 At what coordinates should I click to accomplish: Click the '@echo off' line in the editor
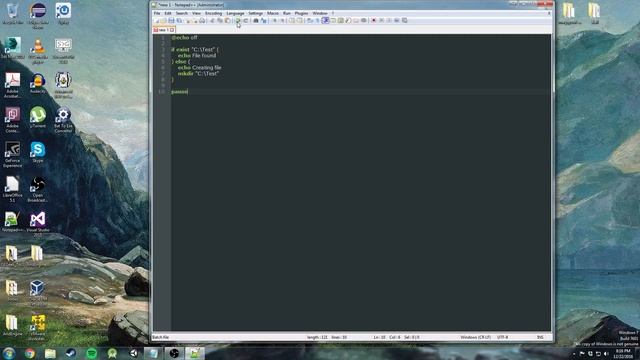184,38
